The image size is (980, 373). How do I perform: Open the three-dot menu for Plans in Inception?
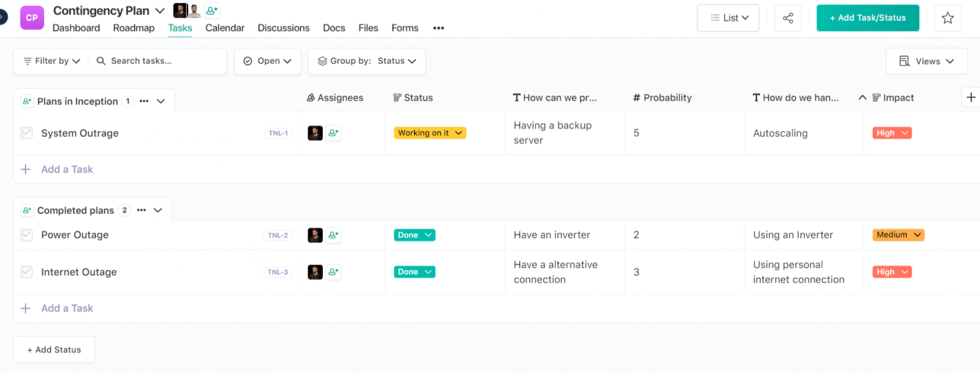tap(144, 101)
